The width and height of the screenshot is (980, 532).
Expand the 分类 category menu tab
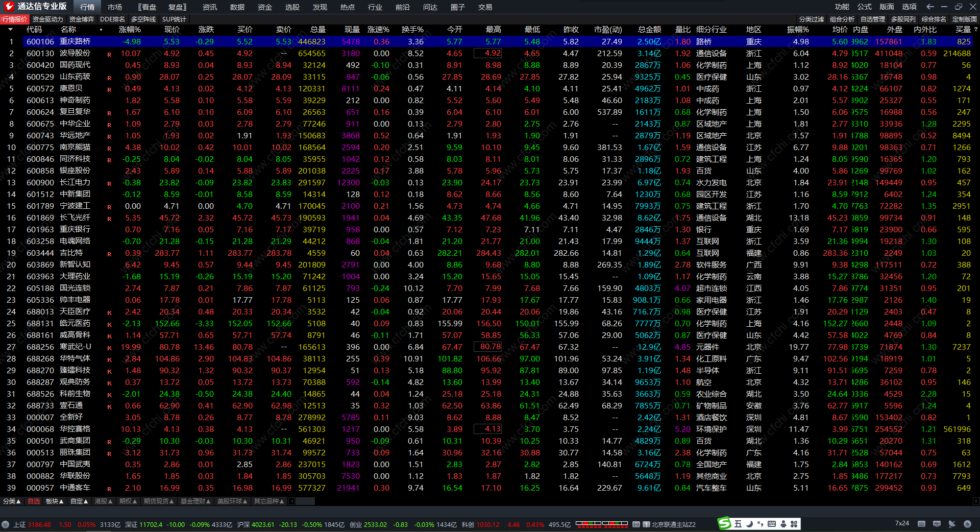pos(12,501)
